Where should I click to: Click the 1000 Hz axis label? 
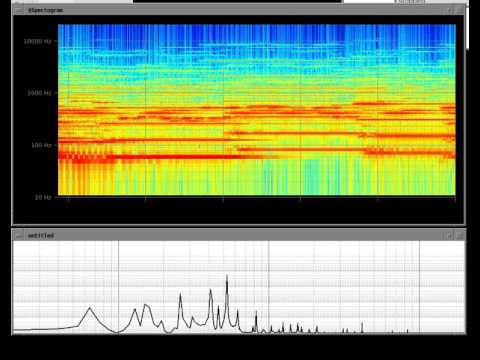(39, 93)
